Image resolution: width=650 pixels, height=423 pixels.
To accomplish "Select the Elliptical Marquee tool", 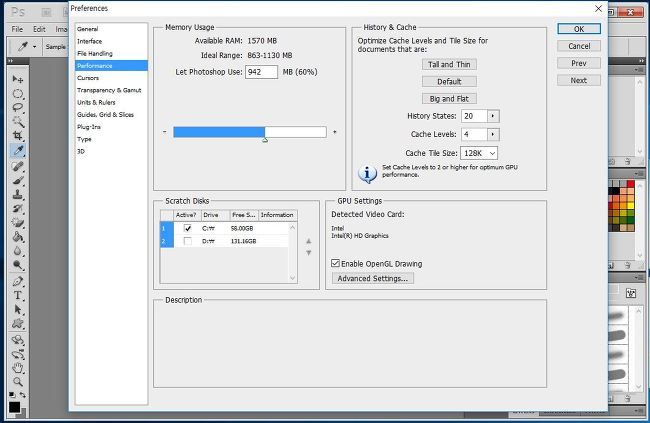I will point(17,94).
